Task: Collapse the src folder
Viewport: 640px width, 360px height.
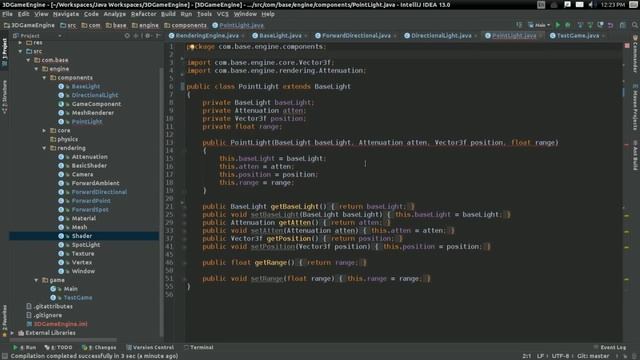Action: click(x=20, y=51)
